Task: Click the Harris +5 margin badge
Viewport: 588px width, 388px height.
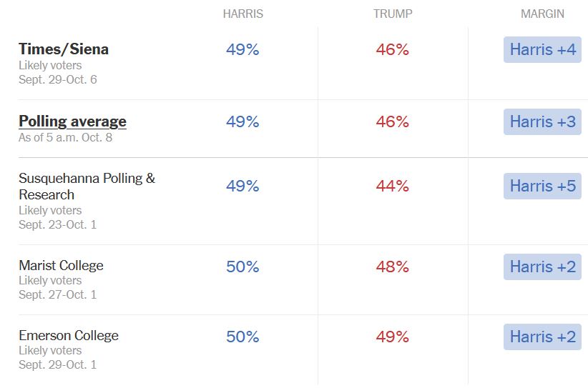Action: click(542, 186)
